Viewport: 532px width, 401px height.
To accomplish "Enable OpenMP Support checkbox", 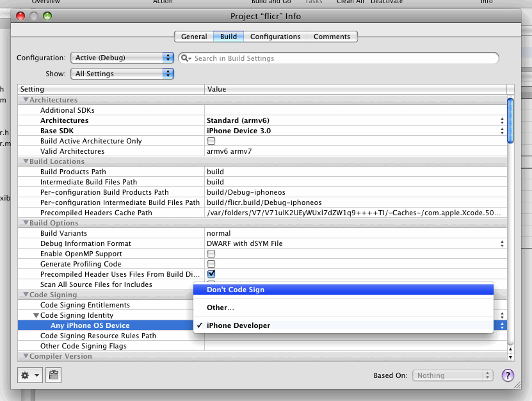I will (211, 254).
